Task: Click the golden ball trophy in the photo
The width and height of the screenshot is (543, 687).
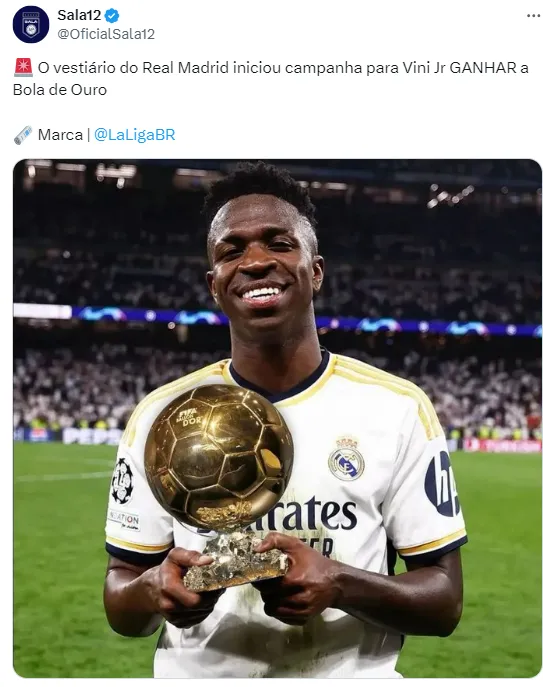Action: click(x=219, y=456)
